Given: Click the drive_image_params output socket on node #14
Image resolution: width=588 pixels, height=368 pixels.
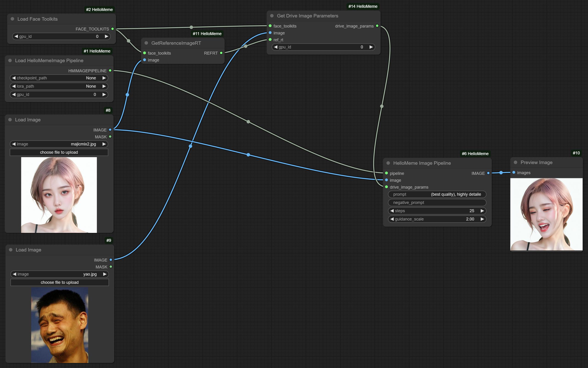Looking at the screenshot, I should (377, 26).
